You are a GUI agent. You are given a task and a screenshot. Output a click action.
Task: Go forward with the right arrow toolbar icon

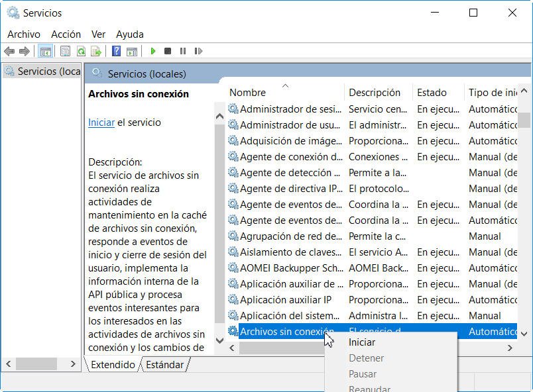(x=24, y=52)
